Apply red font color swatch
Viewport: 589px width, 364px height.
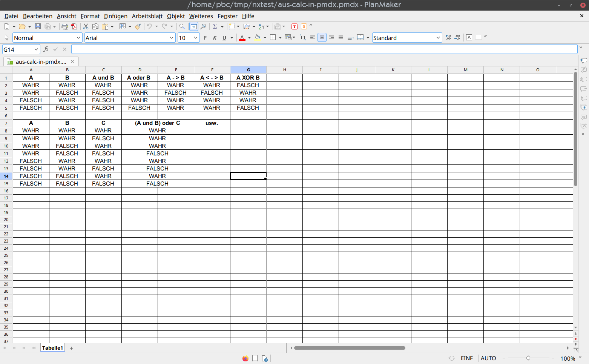[242, 38]
